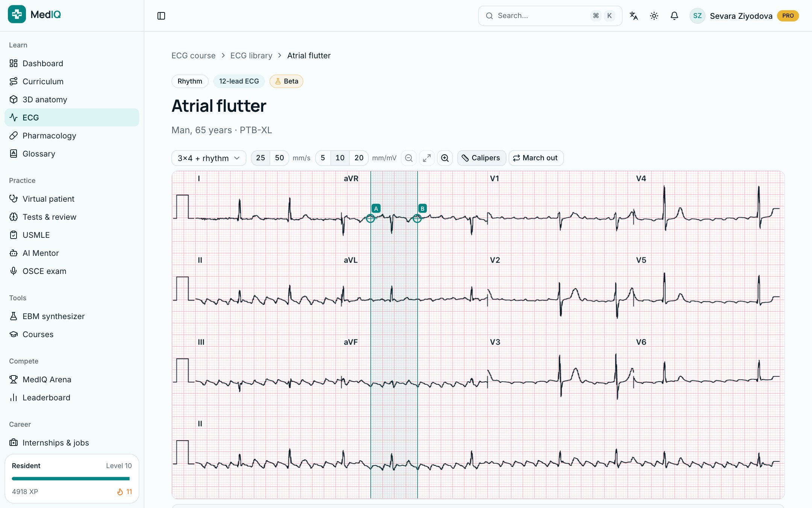
Task: Open notifications bell
Action: [x=674, y=16]
